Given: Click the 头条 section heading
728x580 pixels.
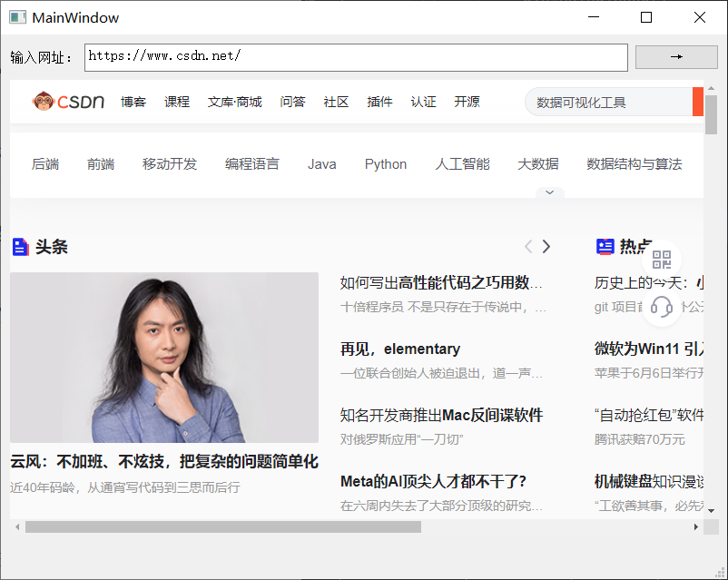Looking at the screenshot, I should coord(52,247).
